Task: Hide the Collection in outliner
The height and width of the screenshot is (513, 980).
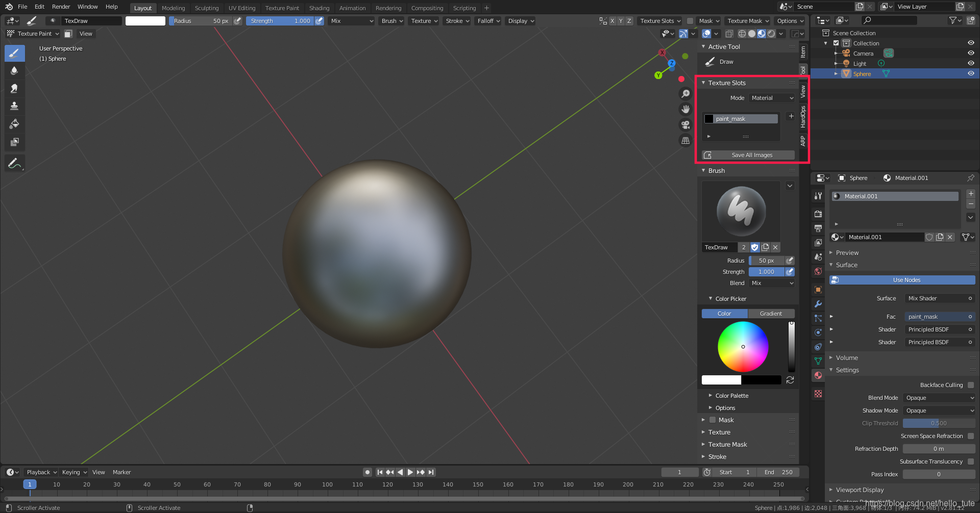Action: 971,43
